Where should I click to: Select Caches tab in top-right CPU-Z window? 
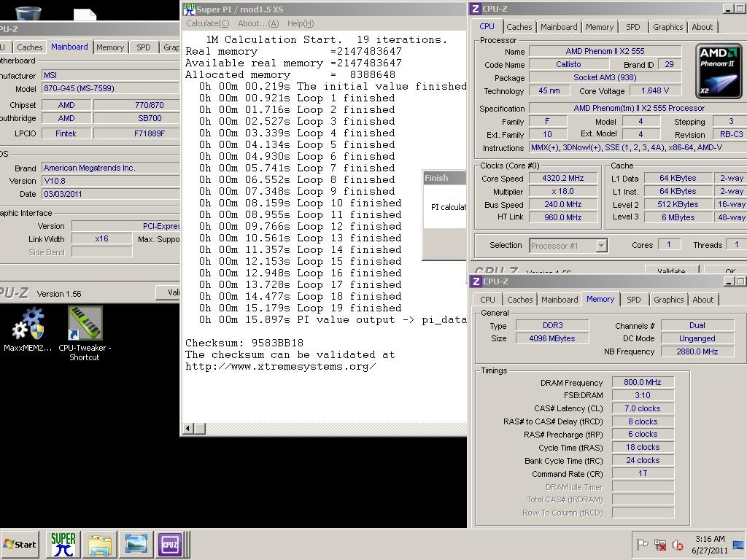coord(519,27)
